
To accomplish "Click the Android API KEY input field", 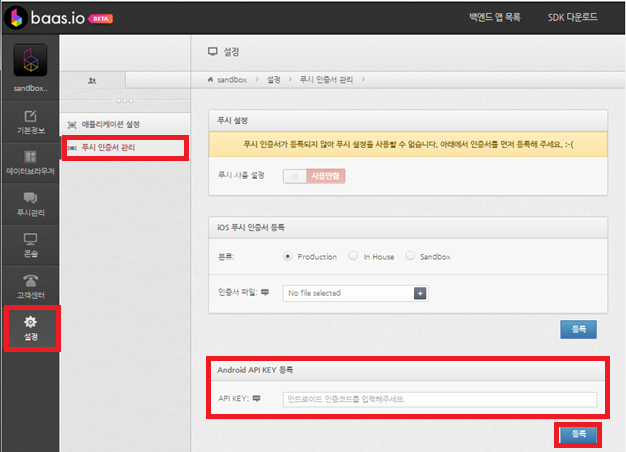I will (x=440, y=399).
